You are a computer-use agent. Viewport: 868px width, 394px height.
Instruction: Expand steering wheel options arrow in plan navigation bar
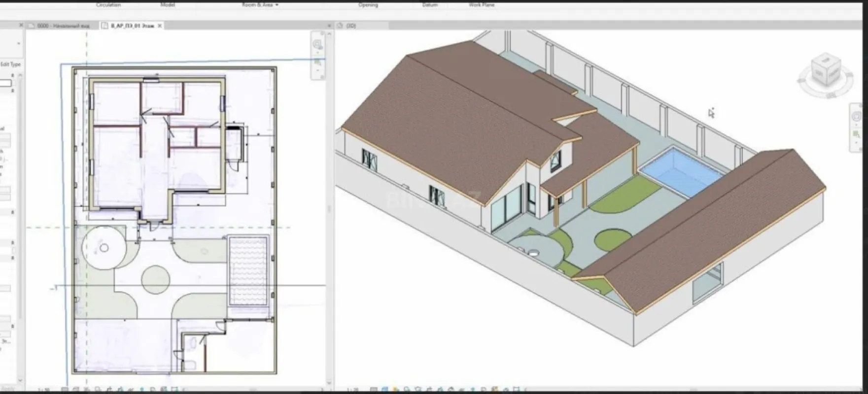pos(317,52)
